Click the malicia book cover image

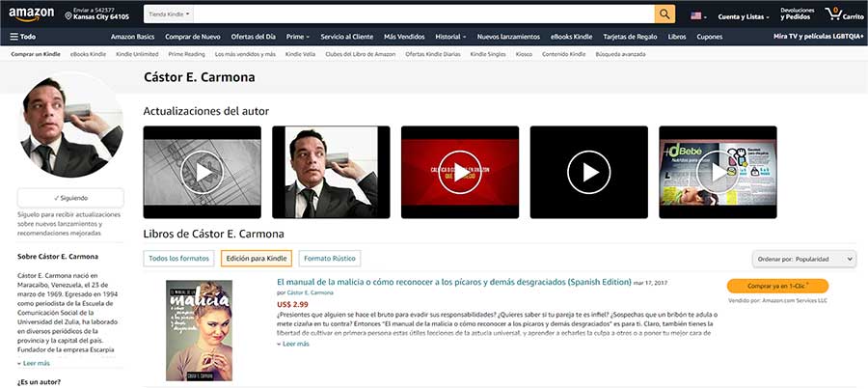(200, 330)
